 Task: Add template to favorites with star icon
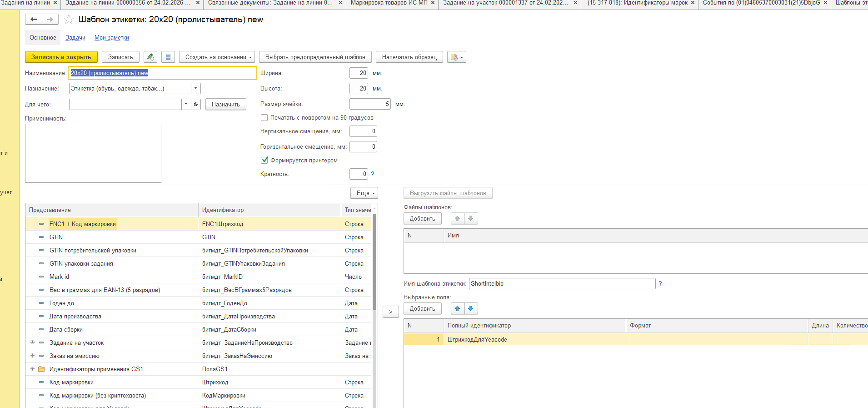(x=69, y=19)
